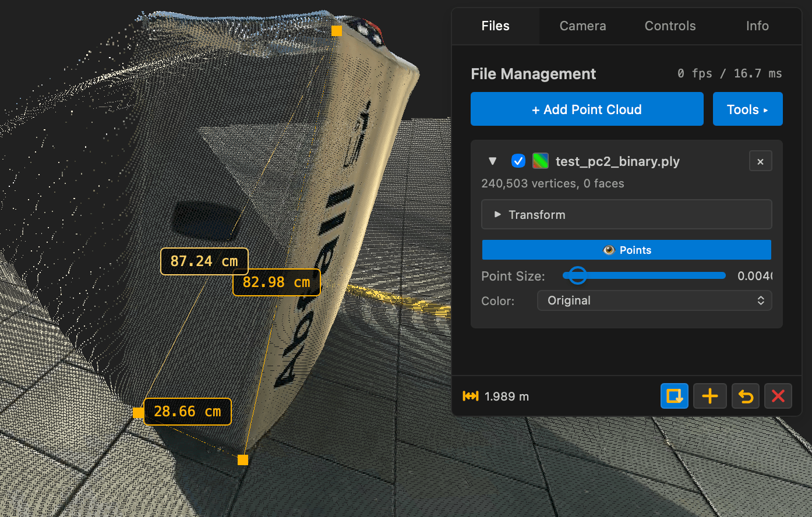Click the fps / ms performance readout
The image size is (812, 517).
click(729, 73)
